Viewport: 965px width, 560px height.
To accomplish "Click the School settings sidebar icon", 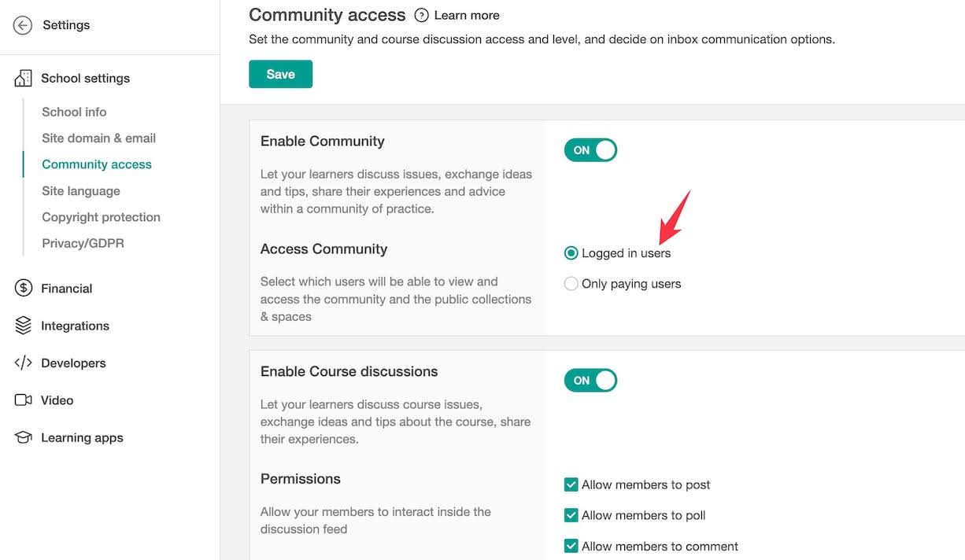I will point(23,77).
